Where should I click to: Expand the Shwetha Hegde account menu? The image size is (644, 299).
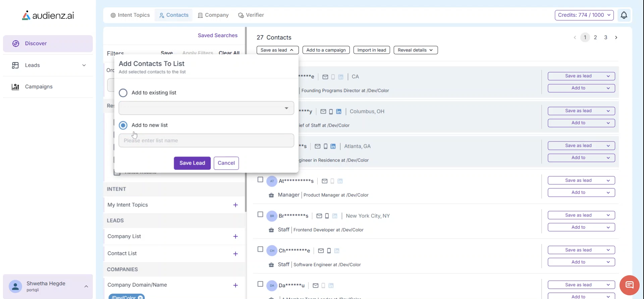click(86, 287)
